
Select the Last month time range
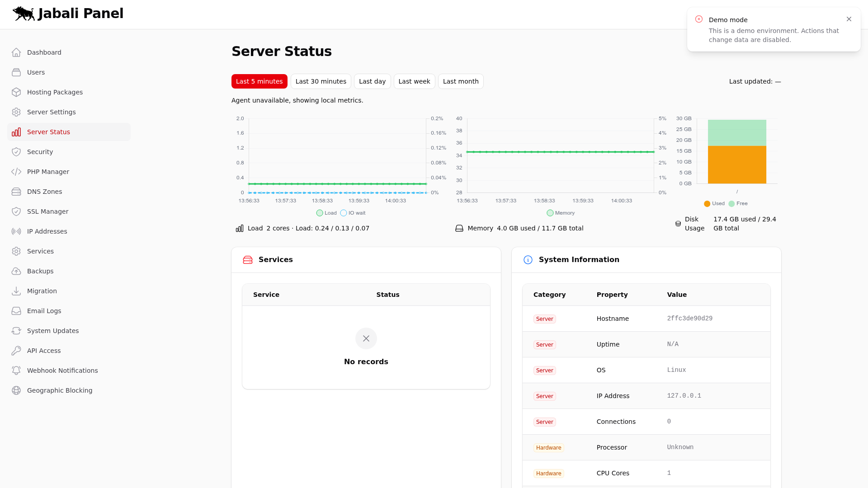tap(461, 81)
